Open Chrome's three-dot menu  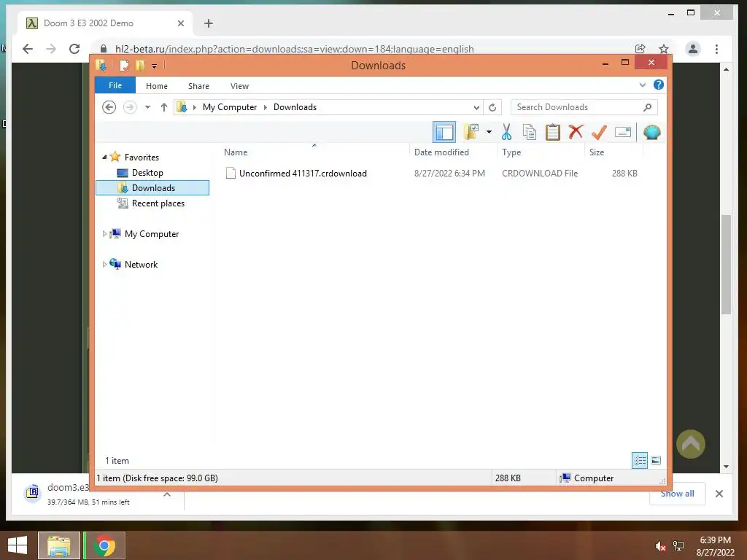(716, 49)
